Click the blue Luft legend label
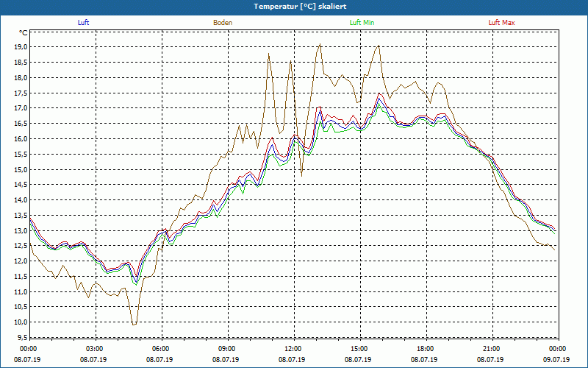588x368 pixels. point(83,23)
